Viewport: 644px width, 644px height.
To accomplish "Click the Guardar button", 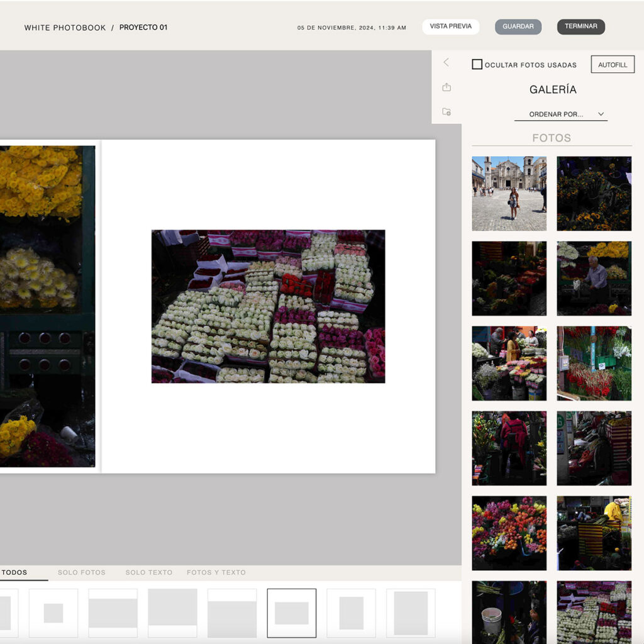I will tap(518, 26).
